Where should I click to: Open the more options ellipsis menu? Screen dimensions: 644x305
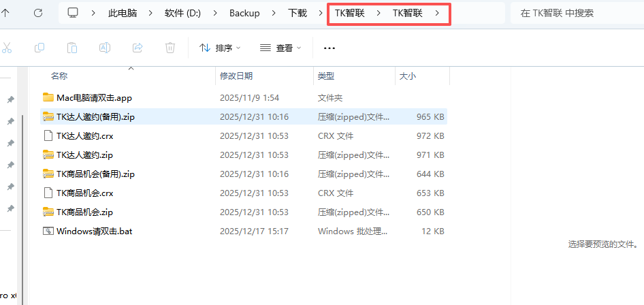[329, 48]
